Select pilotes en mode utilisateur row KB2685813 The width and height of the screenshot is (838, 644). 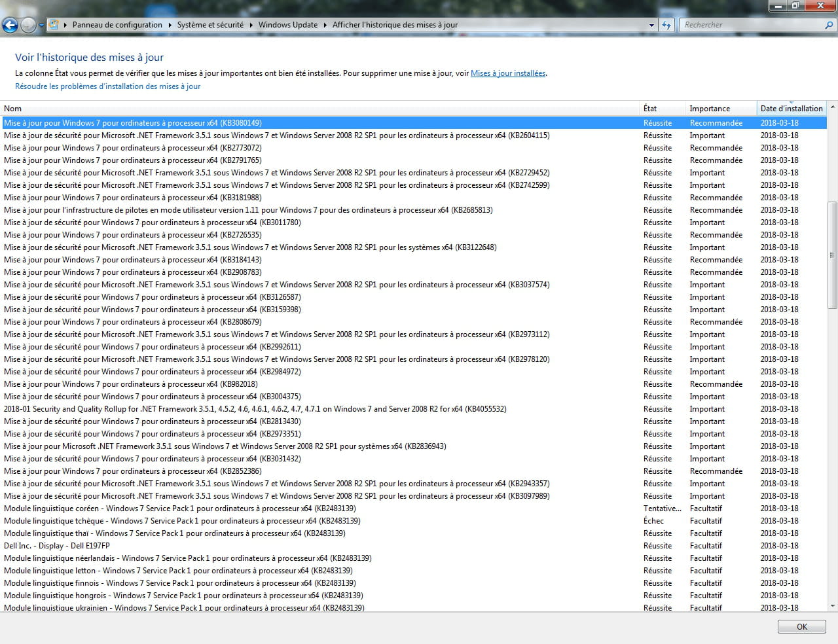(x=414, y=210)
